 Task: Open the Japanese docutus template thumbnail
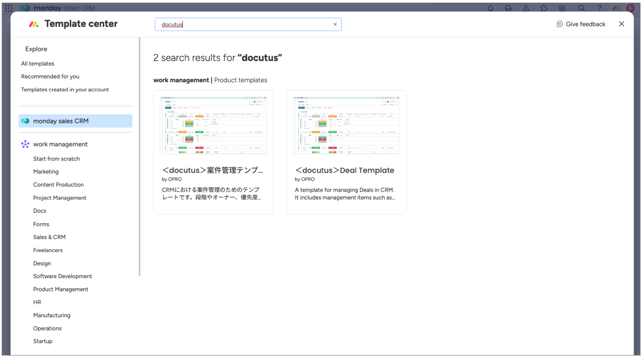click(213, 125)
